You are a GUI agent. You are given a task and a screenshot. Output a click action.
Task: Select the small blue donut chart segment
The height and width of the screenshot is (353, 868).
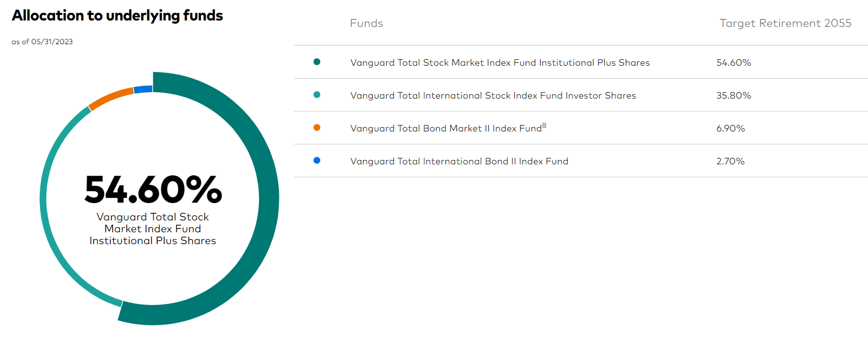pyautogui.click(x=143, y=89)
